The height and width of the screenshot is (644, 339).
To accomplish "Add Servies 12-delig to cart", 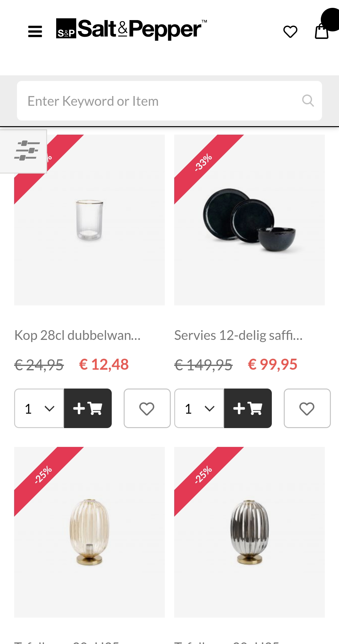I will (x=248, y=408).
